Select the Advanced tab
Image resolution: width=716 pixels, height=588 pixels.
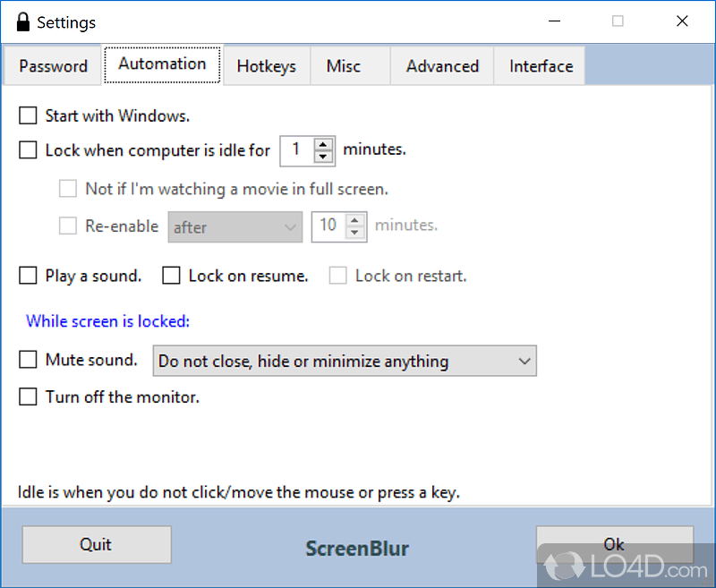[441, 65]
